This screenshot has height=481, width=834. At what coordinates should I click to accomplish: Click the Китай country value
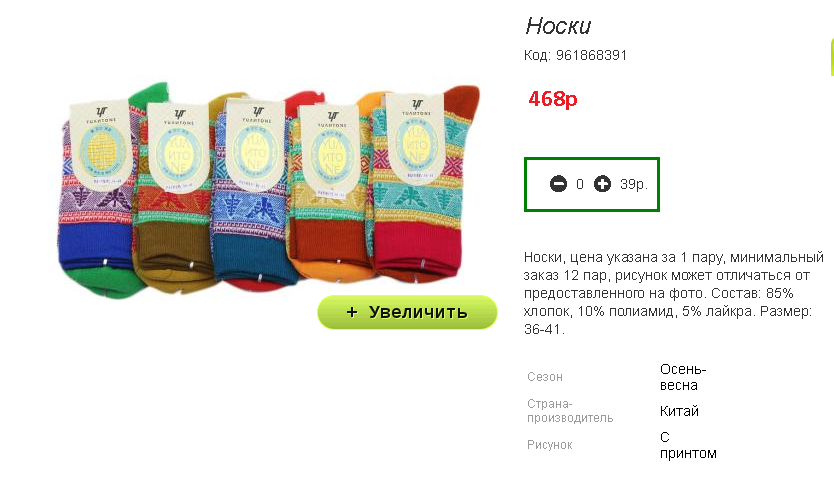(x=679, y=411)
